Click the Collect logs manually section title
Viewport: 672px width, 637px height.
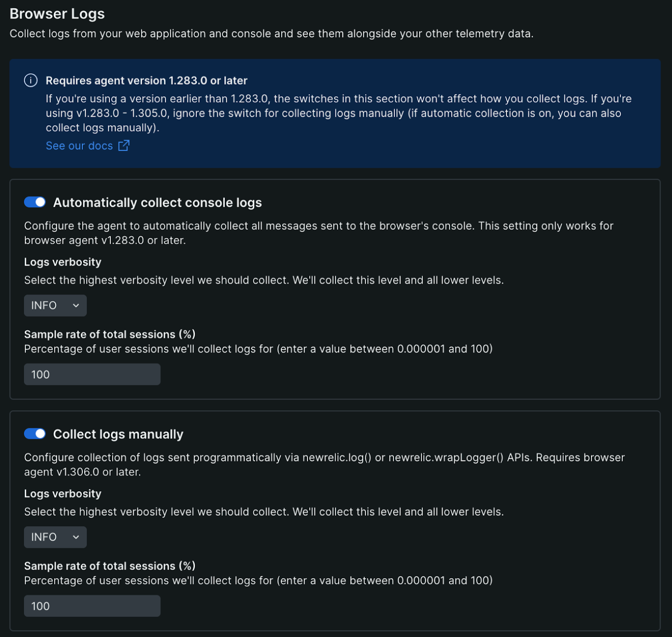[x=118, y=433]
